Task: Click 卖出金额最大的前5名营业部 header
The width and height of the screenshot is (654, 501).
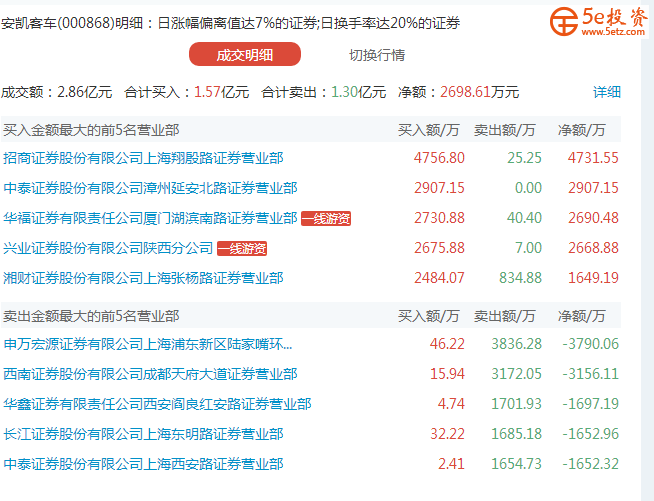Action: click(91, 316)
